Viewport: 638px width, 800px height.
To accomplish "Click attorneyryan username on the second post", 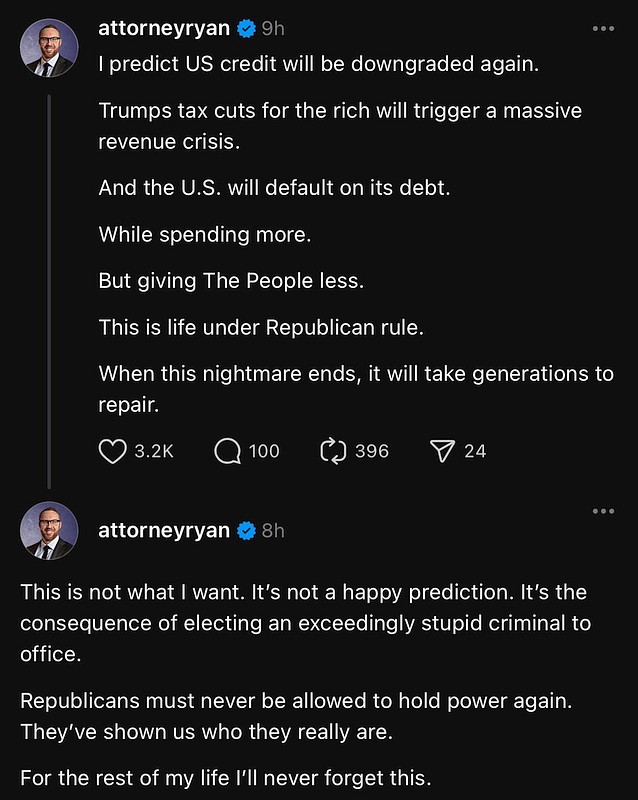I will (x=164, y=530).
